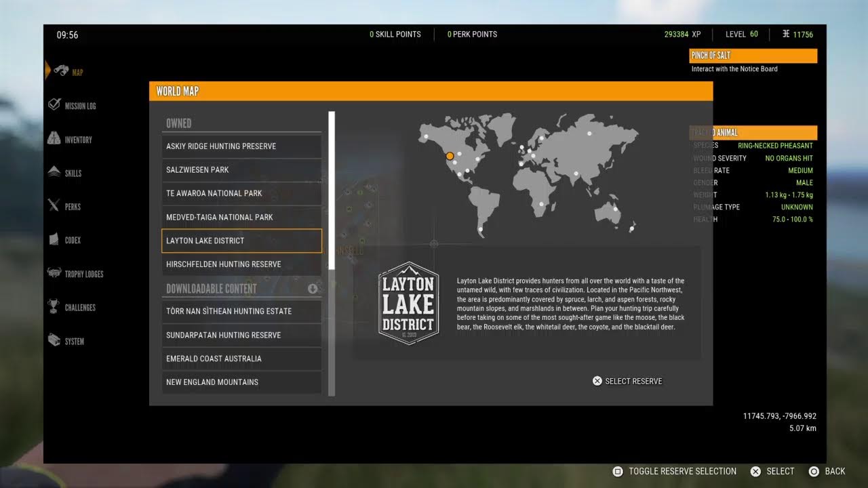Click the square Toggle Reserve Selection icon
The image size is (868, 488).
(617, 471)
